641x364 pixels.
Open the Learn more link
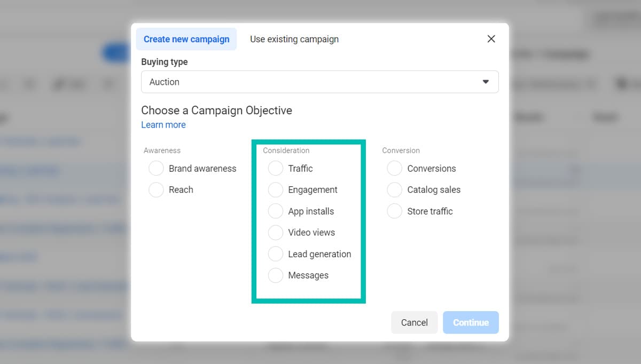[163, 125]
